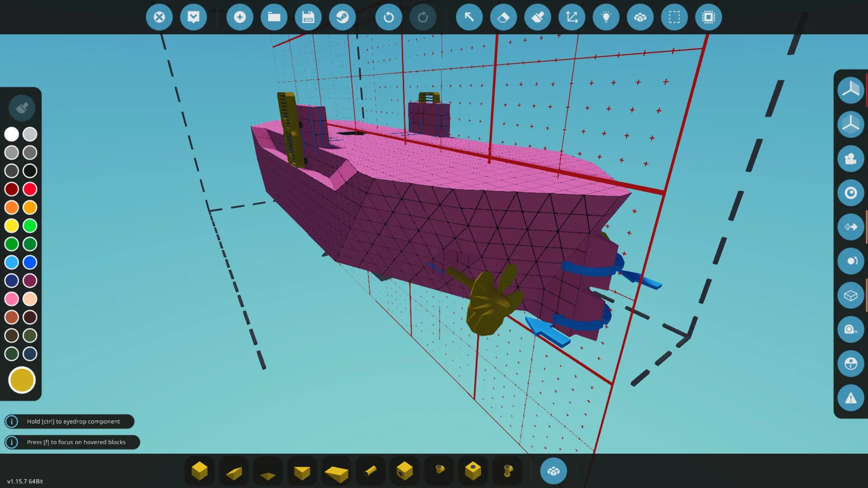Open the component box icon in top toolbar

pos(640,17)
